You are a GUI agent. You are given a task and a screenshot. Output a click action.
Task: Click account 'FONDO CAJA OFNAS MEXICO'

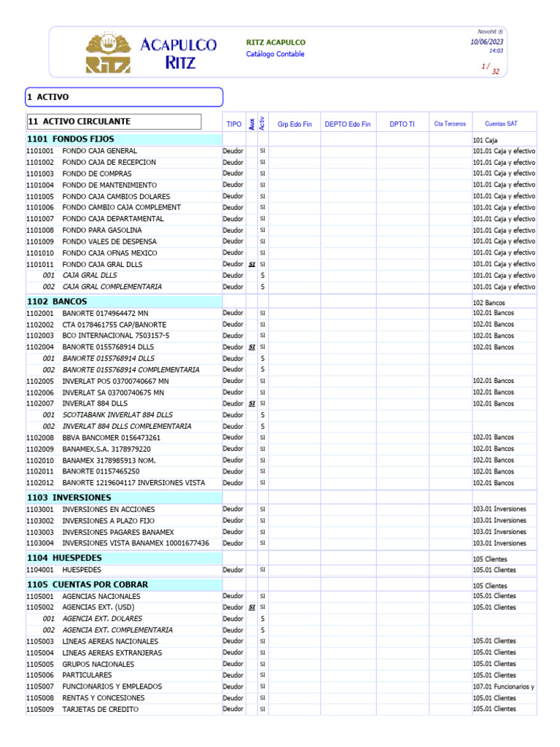(x=109, y=253)
